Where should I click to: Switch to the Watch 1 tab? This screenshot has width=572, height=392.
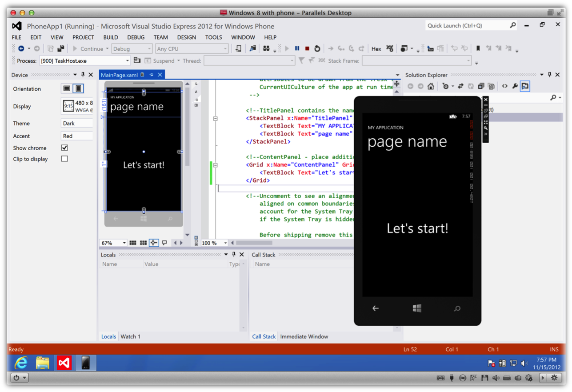[x=130, y=336]
